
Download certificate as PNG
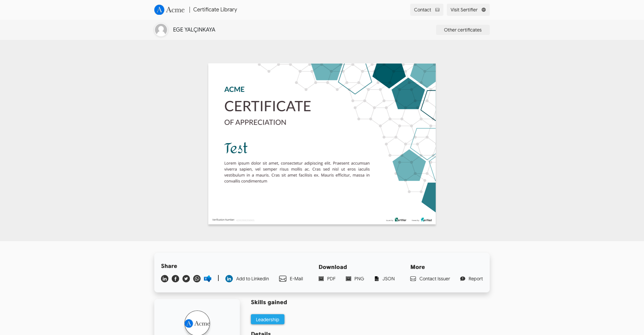point(355,279)
